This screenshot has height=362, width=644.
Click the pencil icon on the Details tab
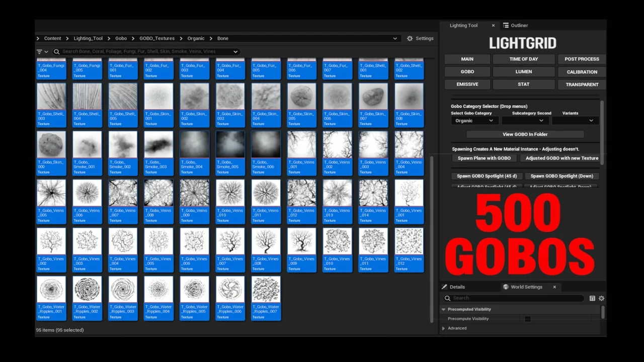444,287
